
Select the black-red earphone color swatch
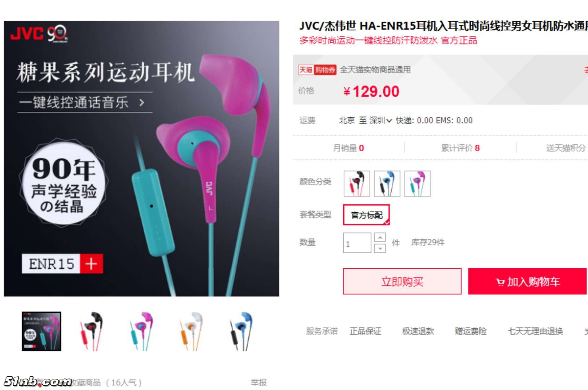tap(357, 184)
